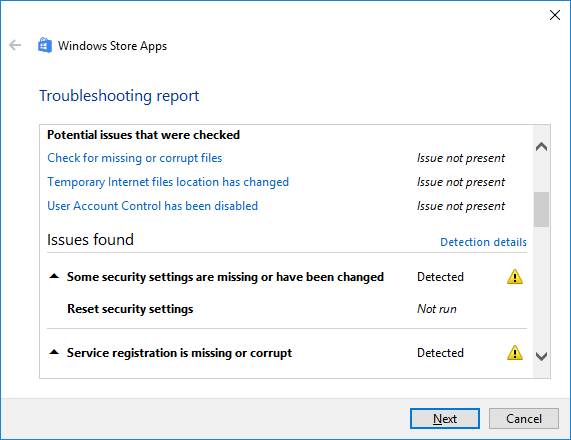Open the Detection details link

tap(483, 242)
